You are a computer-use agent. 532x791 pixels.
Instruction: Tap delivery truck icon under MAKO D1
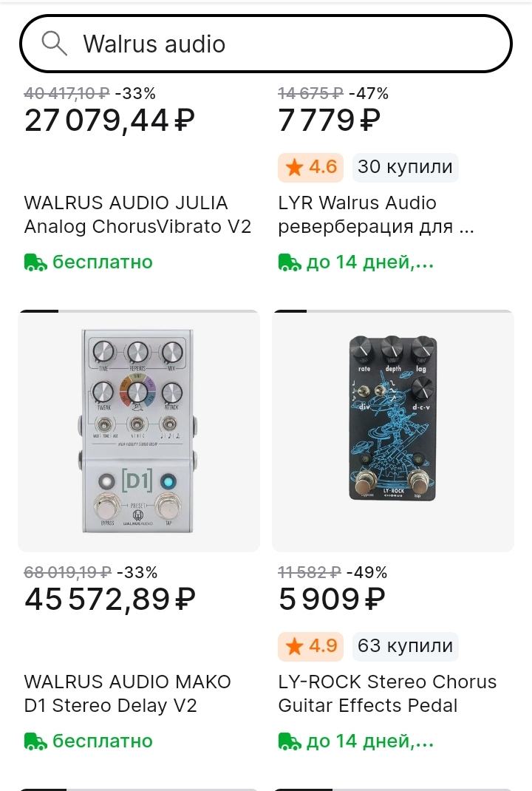point(35,741)
